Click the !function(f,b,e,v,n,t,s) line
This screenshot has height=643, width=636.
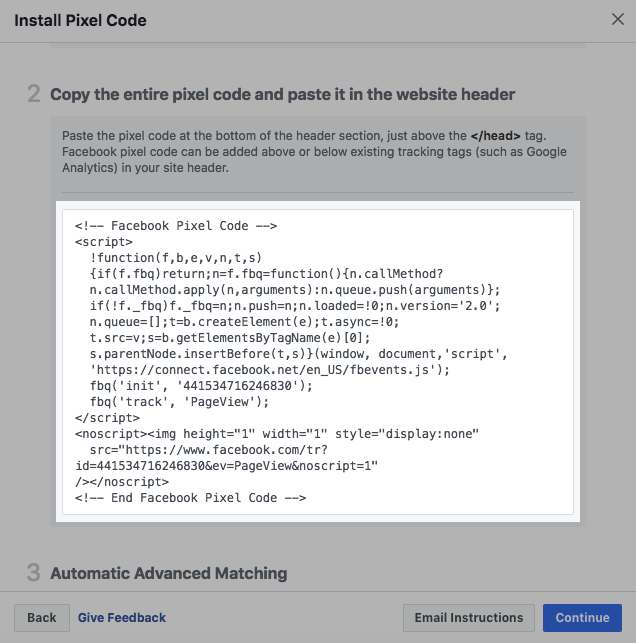(176, 258)
